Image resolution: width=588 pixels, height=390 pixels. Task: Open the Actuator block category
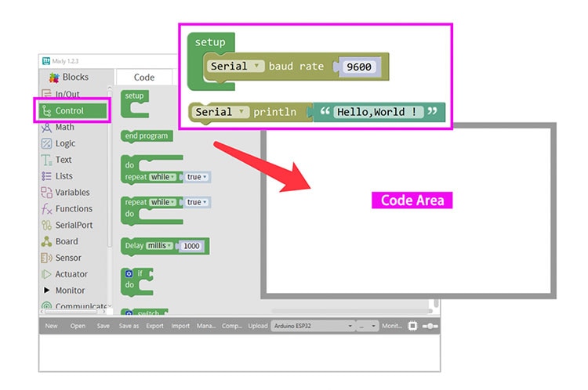click(x=64, y=274)
